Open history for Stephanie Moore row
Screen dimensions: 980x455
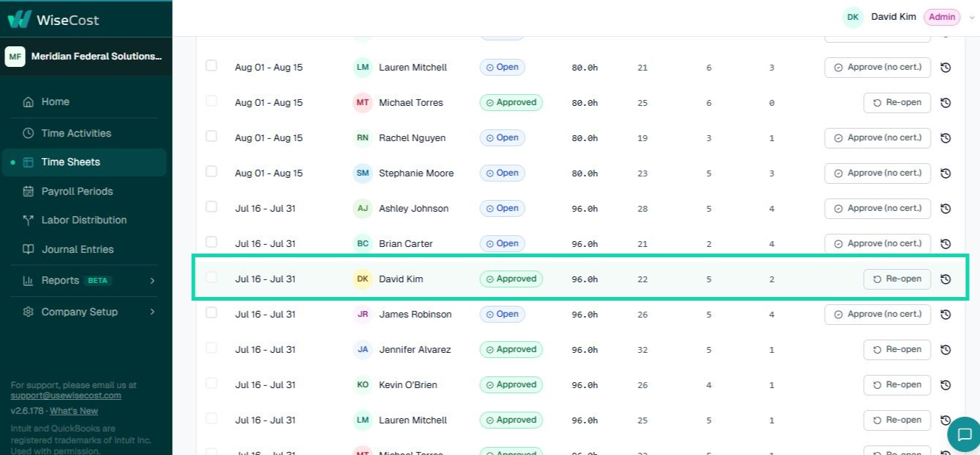[945, 173]
